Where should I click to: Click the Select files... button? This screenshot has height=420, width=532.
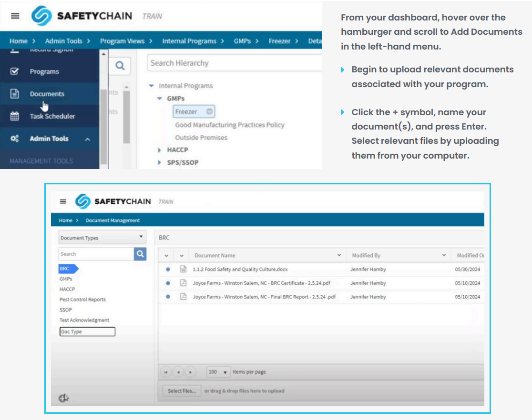click(182, 391)
